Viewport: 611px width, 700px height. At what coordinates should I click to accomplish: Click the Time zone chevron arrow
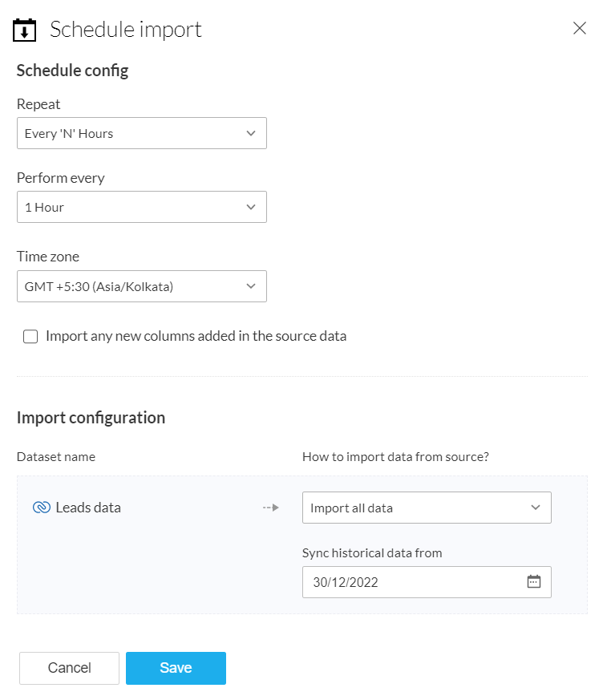point(251,286)
